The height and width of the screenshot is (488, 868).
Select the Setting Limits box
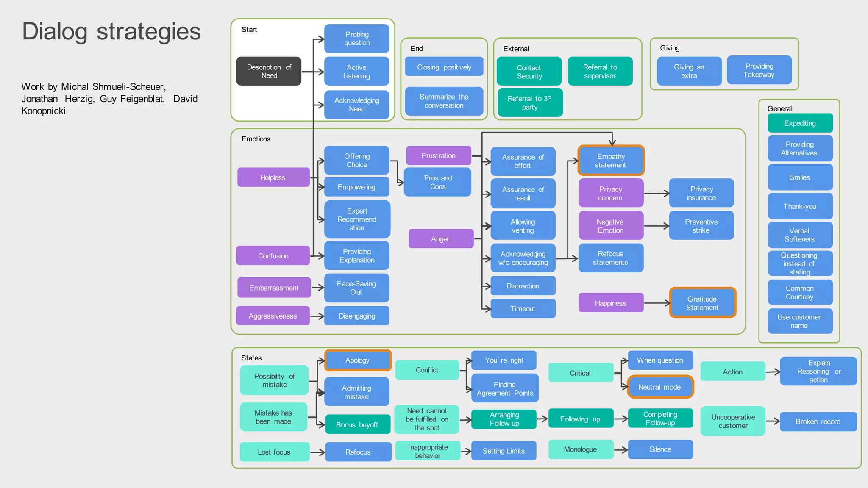click(504, 451)
